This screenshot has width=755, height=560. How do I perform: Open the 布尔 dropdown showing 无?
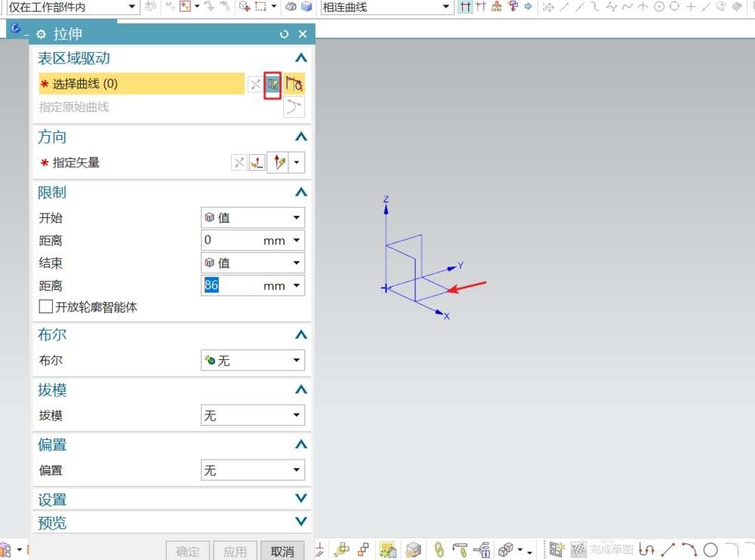pyautogui.click(x=251, y=360)
